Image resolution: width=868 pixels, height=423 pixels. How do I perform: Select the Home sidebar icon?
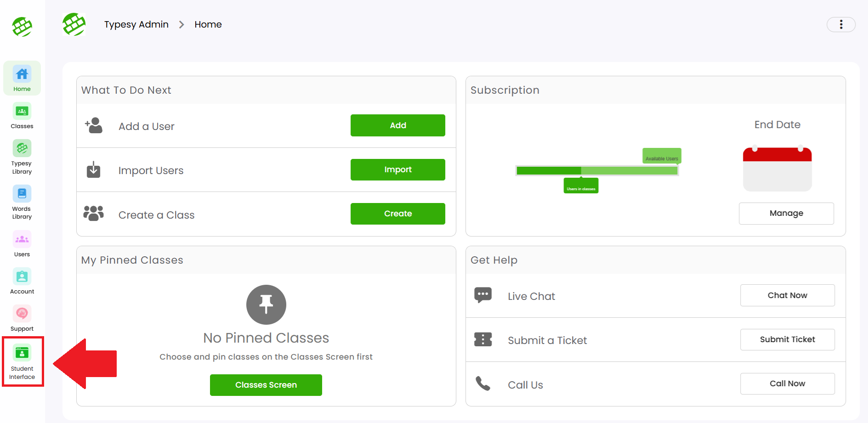[22, 79]
